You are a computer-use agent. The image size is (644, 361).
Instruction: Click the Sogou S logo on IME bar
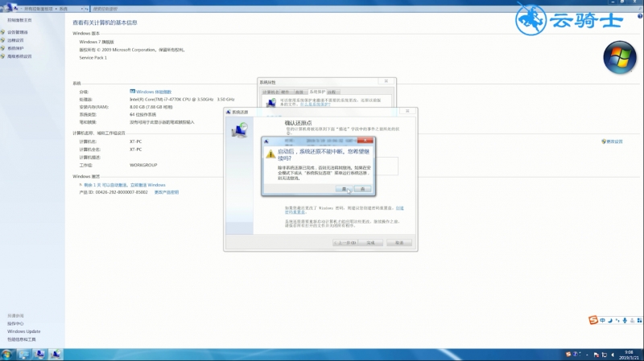593,320
